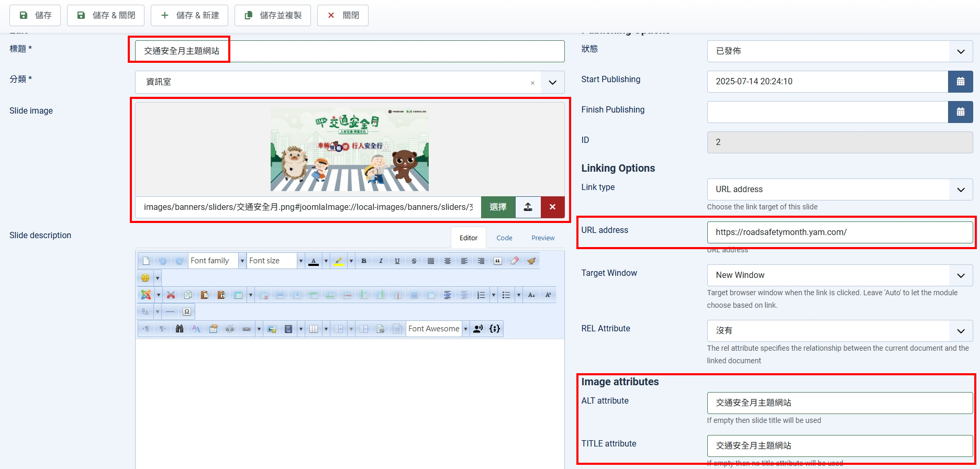This screenshot has width=980, height=469.
Task: Apply underline formatting
Action: (397, 261)
